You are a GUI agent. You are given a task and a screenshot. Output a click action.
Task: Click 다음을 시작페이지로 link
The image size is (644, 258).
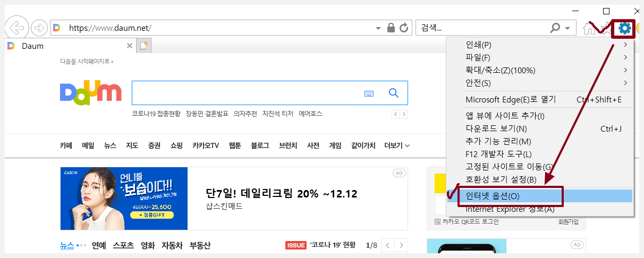coord(87,62)
